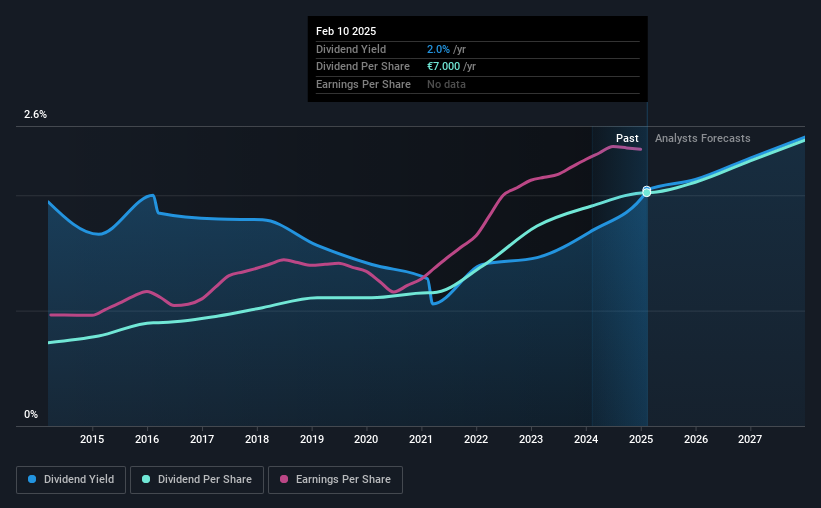Click the blue Dividend Yield legend dot
Viewport: 821px width, 508px height.
(32, 479)
